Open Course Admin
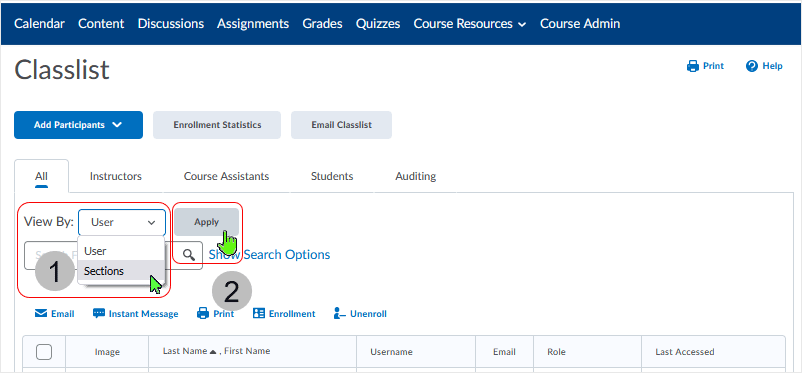The width and height of the screenshot is (802, 373). [580, 24]
